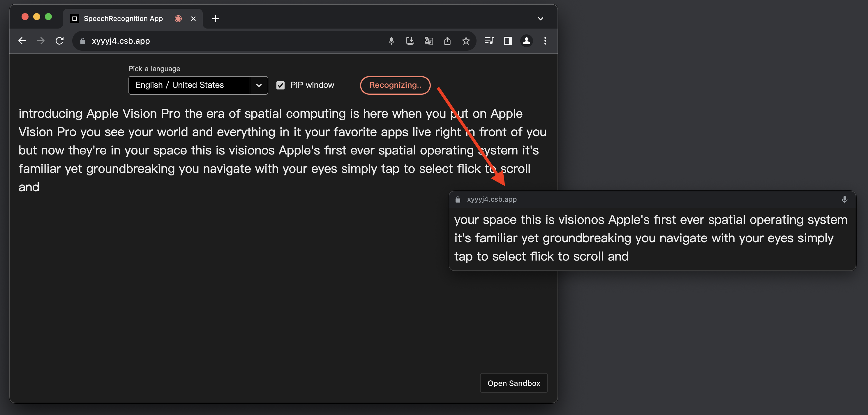Bookmark this page with star icon

[466, 41]
